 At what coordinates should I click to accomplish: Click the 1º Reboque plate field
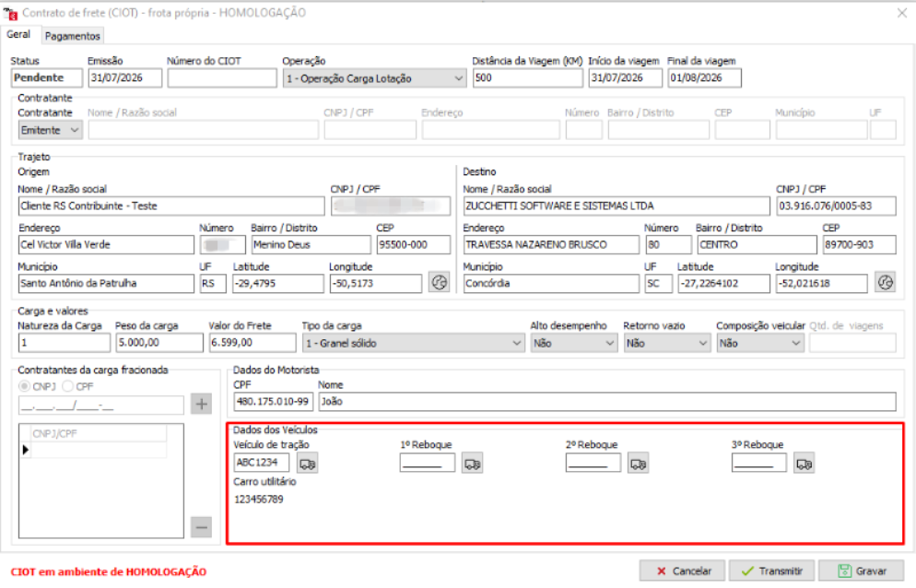427,463
